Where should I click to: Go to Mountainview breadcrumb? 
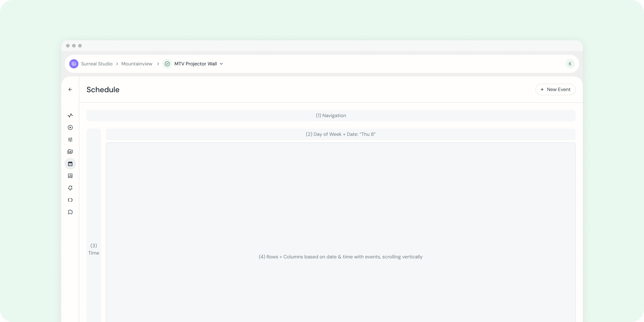tap(137, 64)
